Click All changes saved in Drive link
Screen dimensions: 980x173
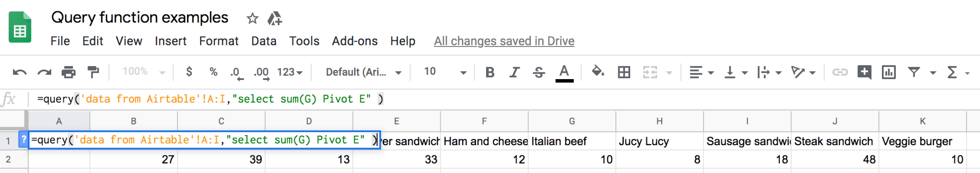[x=504, y=41]
